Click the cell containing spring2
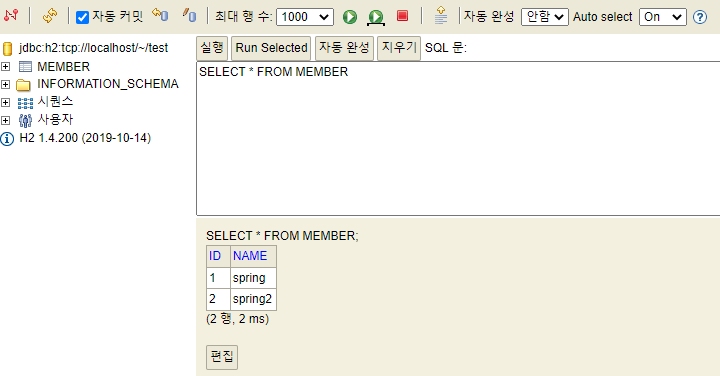Image resolution: width=720 pixels, height=376 pixels. (253, 299)
